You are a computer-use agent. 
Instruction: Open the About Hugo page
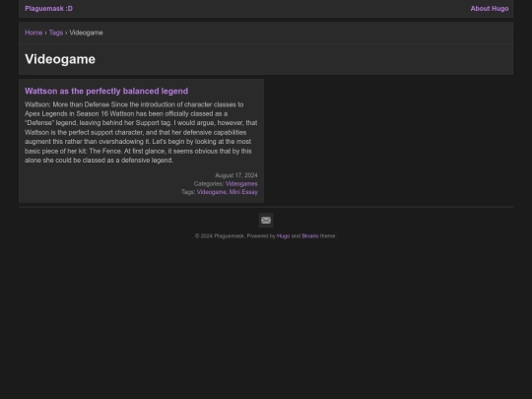click(x=490, y=9)
